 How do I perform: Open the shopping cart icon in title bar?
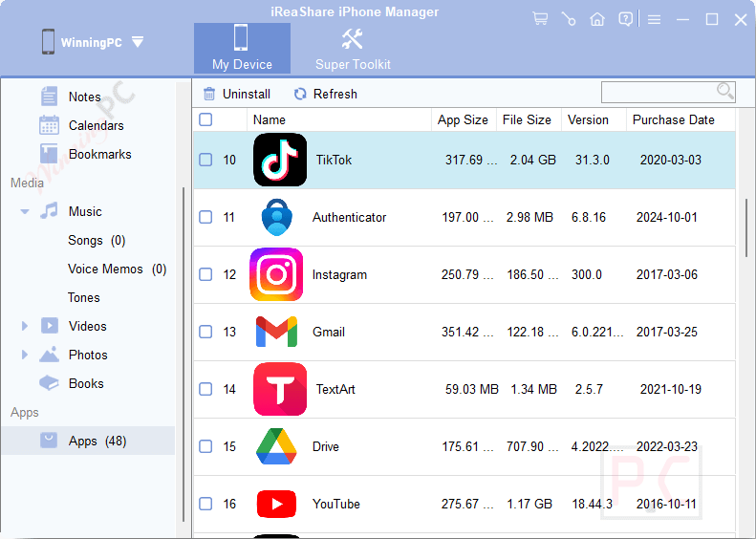540,19
